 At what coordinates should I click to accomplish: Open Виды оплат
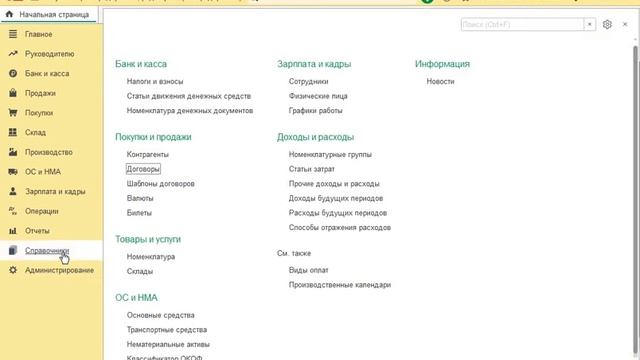click(x=309, y=270)
